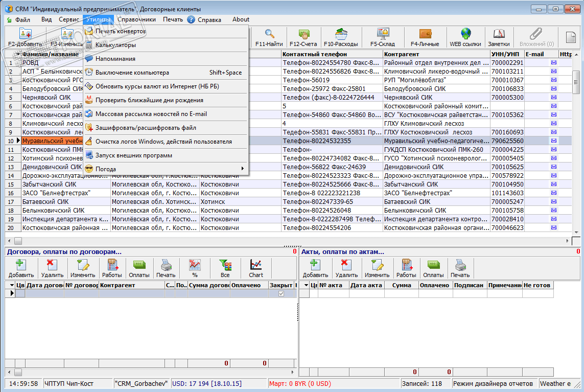Viewport: 584px width, 392px height.
Task: Click Дата акта column header
Action: tap(366, 285)
